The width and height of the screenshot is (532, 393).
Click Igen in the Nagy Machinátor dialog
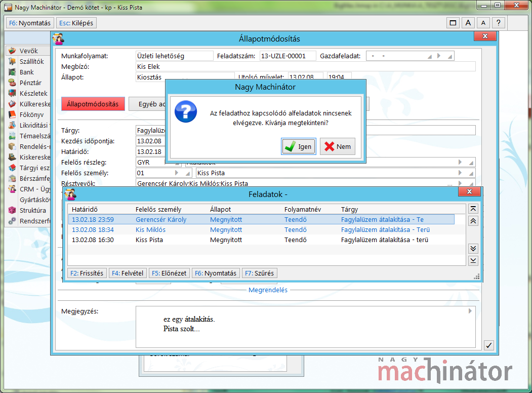298,146
